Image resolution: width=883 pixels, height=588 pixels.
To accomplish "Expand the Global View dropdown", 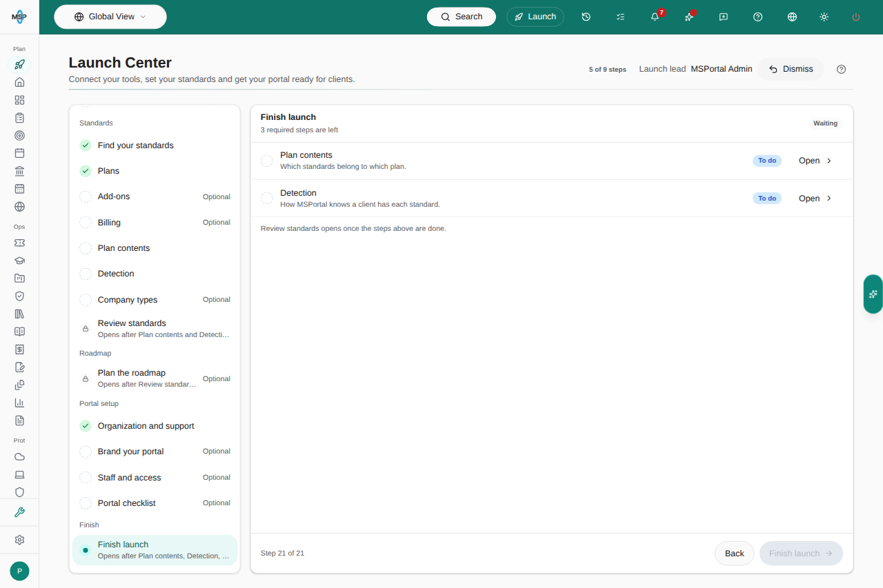I will (x=110, y=17).
